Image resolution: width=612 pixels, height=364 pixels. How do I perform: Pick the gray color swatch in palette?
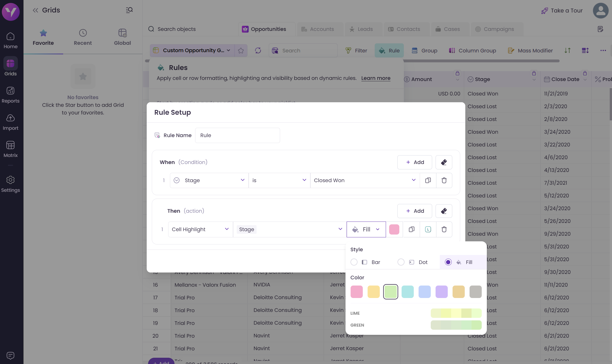[475, 292]
